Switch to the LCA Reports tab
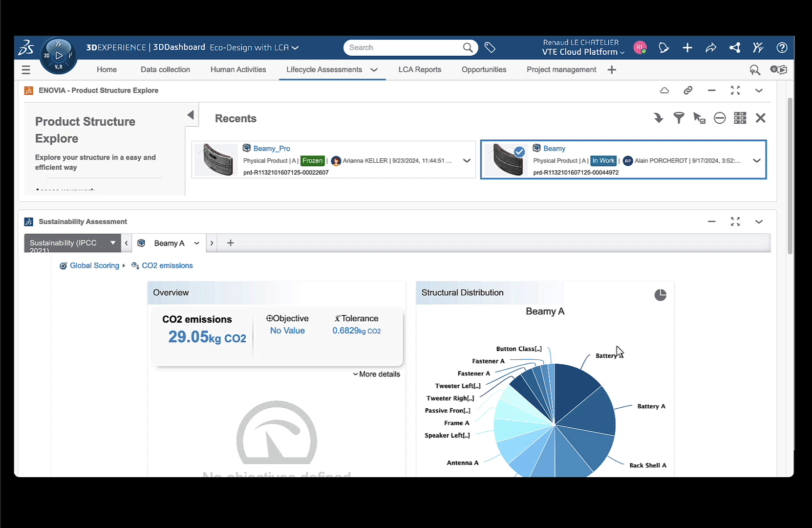 point(419,69)
